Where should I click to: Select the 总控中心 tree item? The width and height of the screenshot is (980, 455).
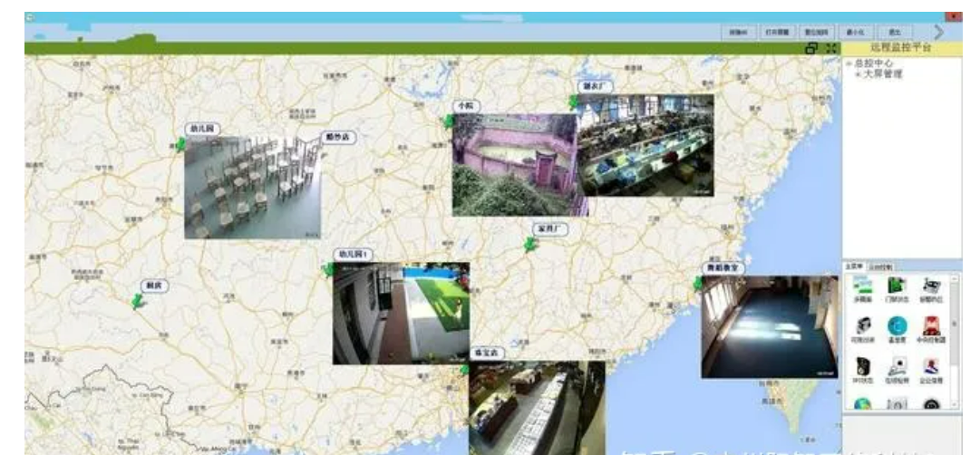[x=874, y=63]
